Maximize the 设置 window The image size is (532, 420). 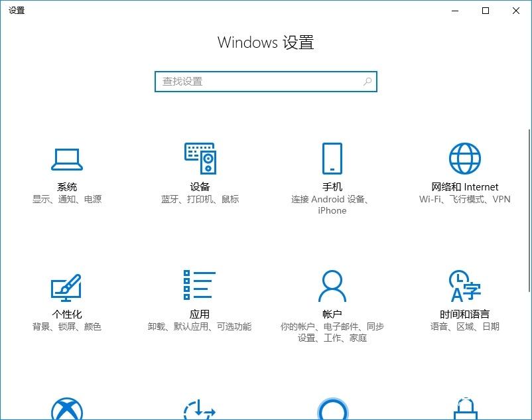[486, 11]
